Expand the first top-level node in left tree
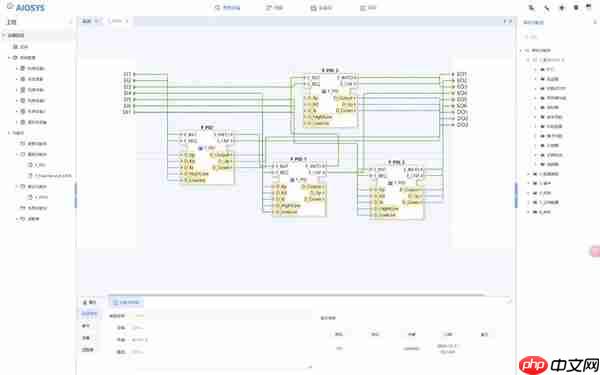Image resolution: width=600 pixels, height=375 pixels. pyautogui.click(x=4, y=35)
